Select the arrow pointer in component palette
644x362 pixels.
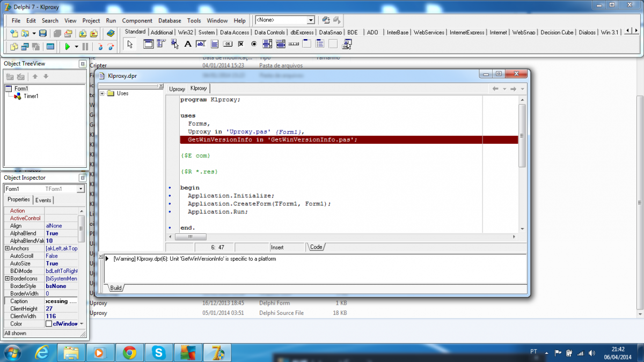point(129,45)
